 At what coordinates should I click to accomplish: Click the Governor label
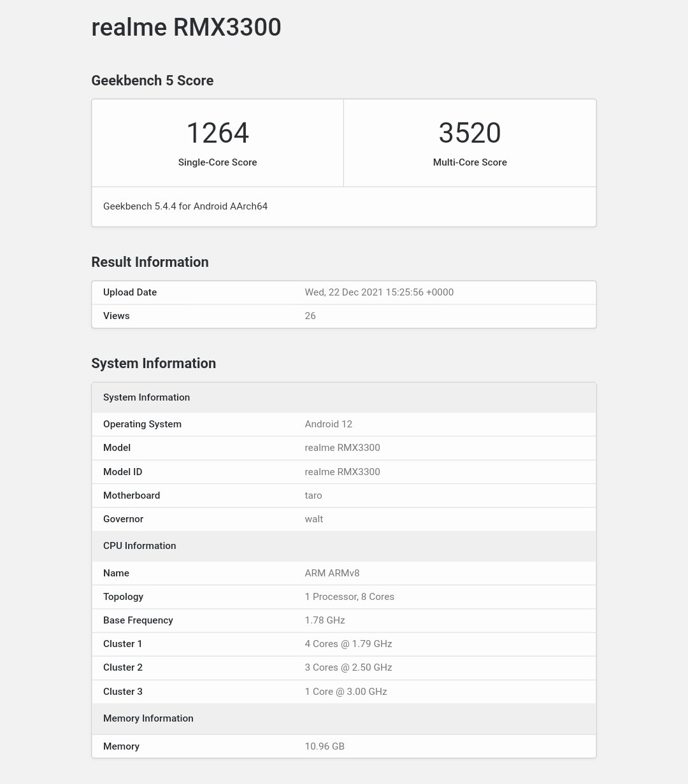coord(124,519)
